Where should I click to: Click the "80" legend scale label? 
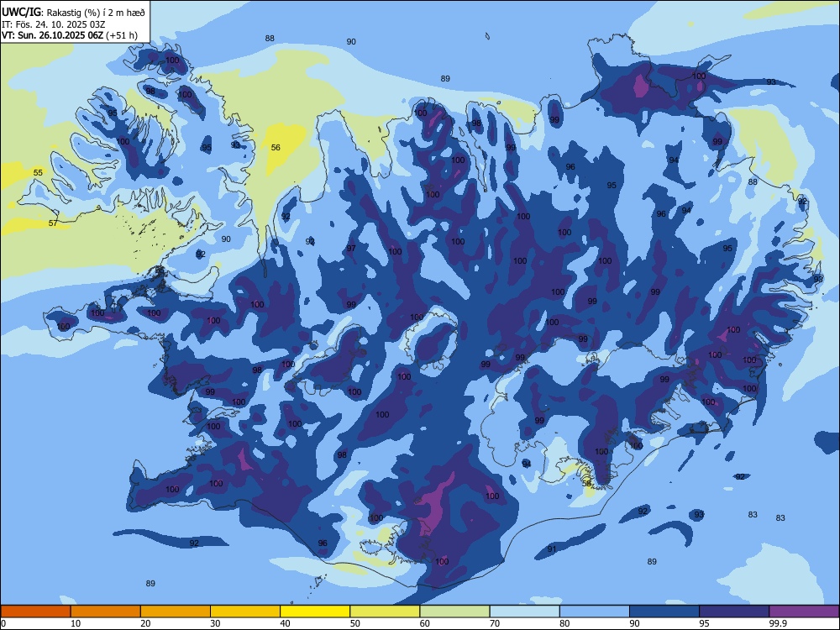pos(564,623)
